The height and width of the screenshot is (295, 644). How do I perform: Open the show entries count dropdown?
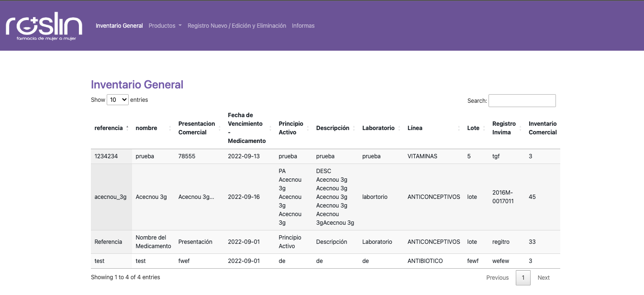tap(117, 100)
